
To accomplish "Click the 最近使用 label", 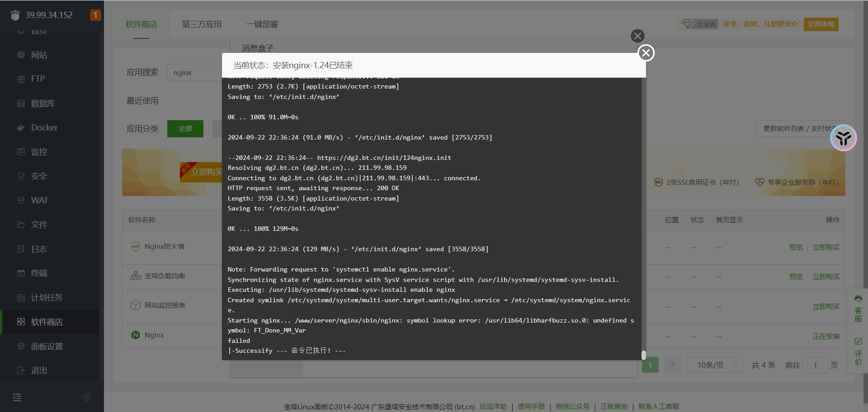I will coord(142,101).
